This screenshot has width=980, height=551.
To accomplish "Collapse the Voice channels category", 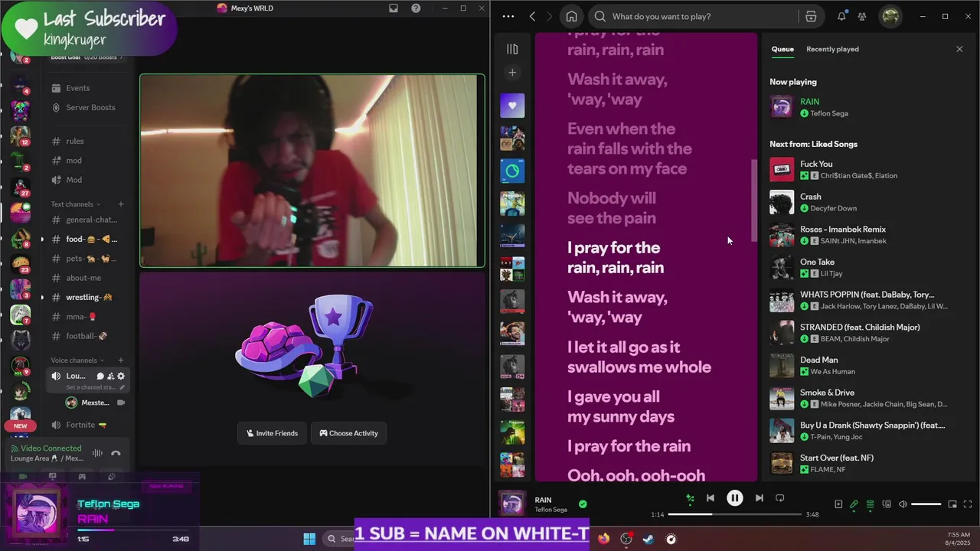I will [x=77, y=360].
